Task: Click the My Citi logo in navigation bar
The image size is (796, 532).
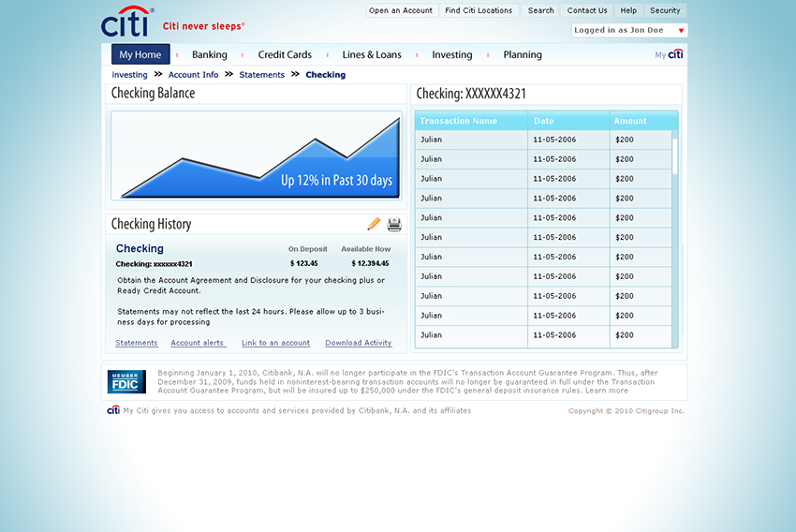Action: 669,54
